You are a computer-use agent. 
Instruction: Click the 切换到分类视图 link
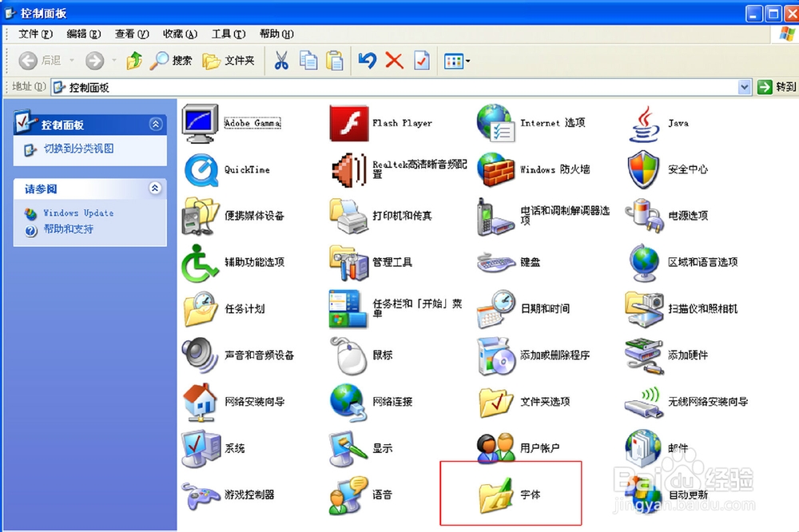click(80, 149)
